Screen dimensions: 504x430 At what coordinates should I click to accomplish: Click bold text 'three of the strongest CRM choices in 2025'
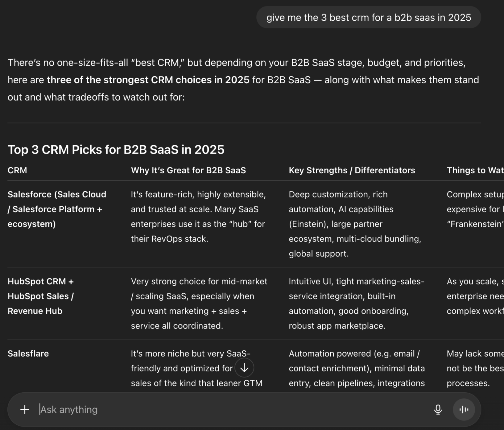click(148, 80)
